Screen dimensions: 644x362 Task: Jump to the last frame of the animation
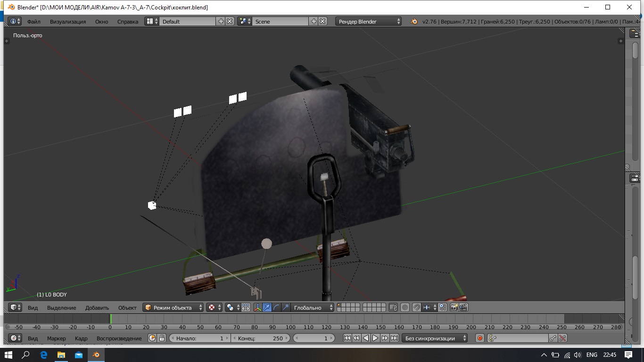[x=395, y=338]
